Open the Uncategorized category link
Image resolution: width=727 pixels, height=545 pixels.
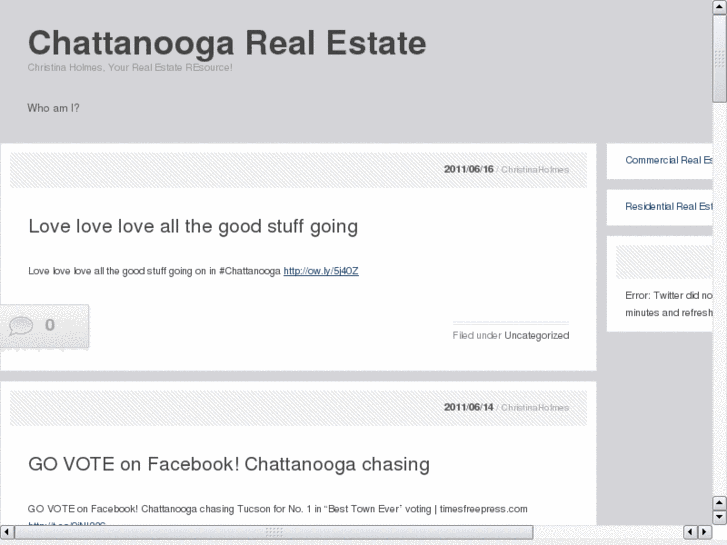(536, 335)
